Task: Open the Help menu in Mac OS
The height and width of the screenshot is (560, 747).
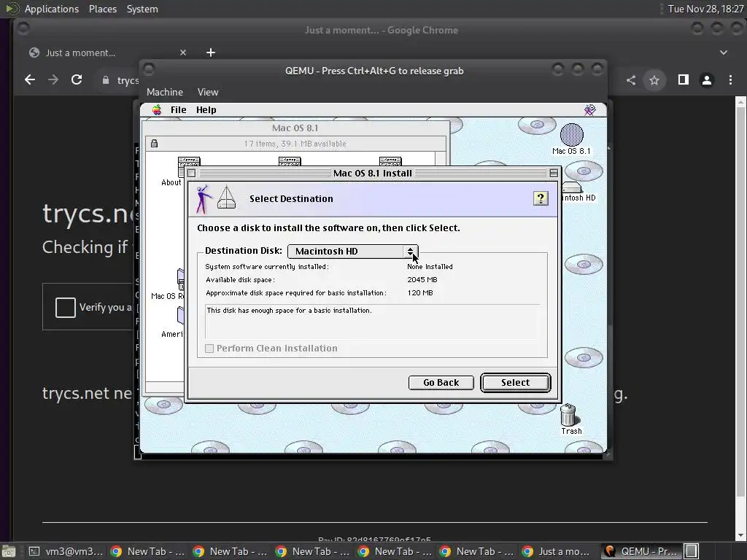Action: (x=206, y=110)
